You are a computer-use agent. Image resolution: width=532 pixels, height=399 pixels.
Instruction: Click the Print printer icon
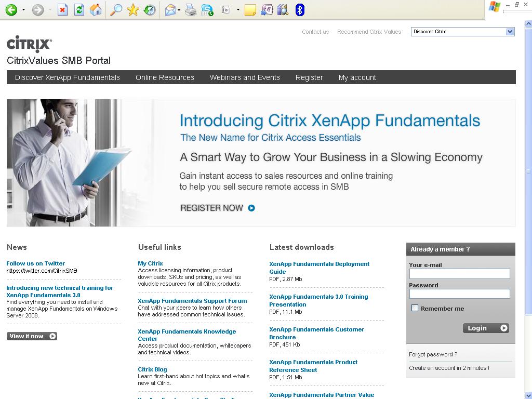pos(191,10)
